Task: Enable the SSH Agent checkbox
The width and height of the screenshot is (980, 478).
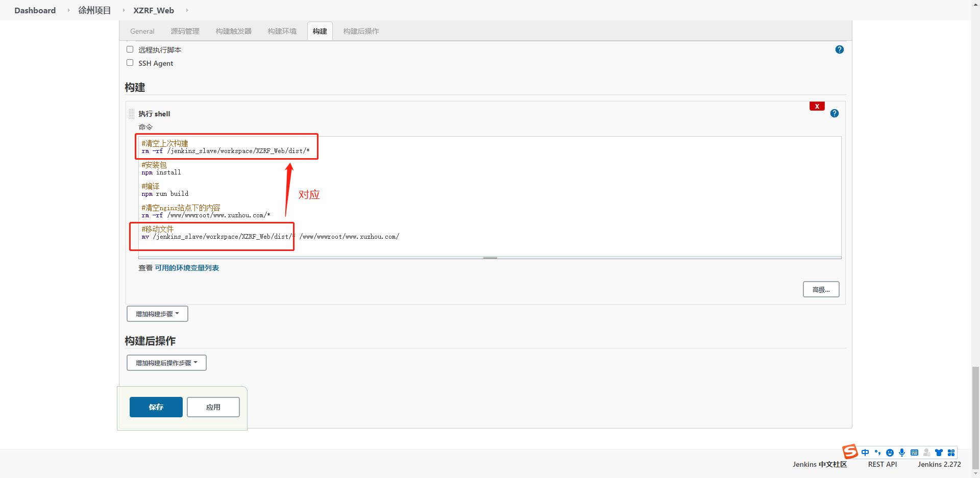Action: tap(130, 63)
